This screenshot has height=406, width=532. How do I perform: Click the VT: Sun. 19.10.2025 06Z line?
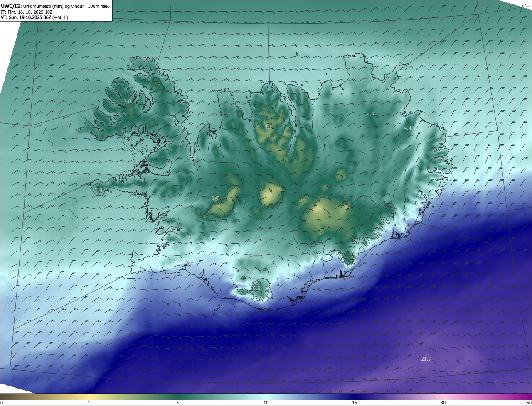pos(34,17)
